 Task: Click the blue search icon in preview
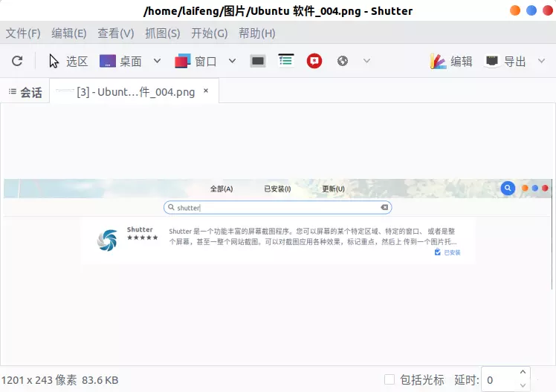coord(508,188)
